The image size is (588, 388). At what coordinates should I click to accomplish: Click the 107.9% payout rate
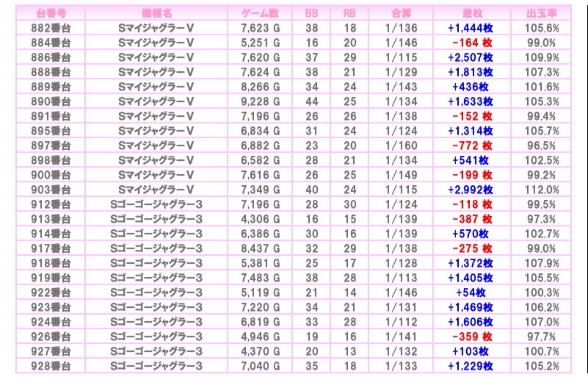point(542,263)
